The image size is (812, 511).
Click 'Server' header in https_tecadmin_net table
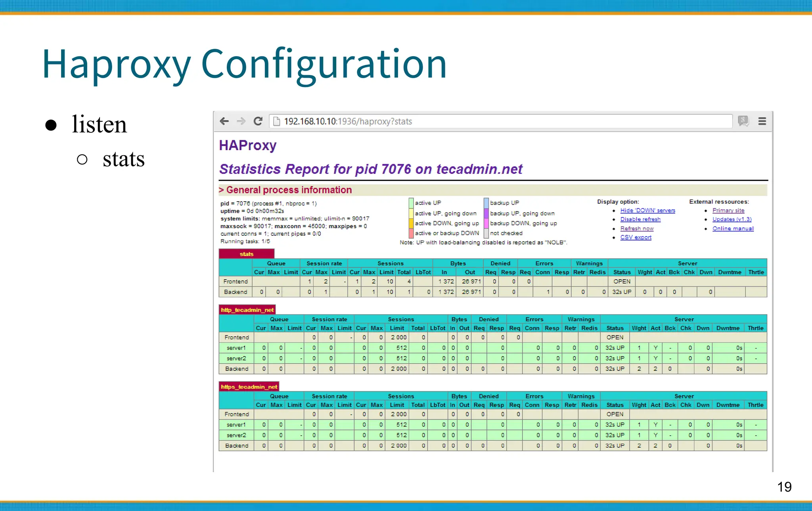click(x=684, y=396)
